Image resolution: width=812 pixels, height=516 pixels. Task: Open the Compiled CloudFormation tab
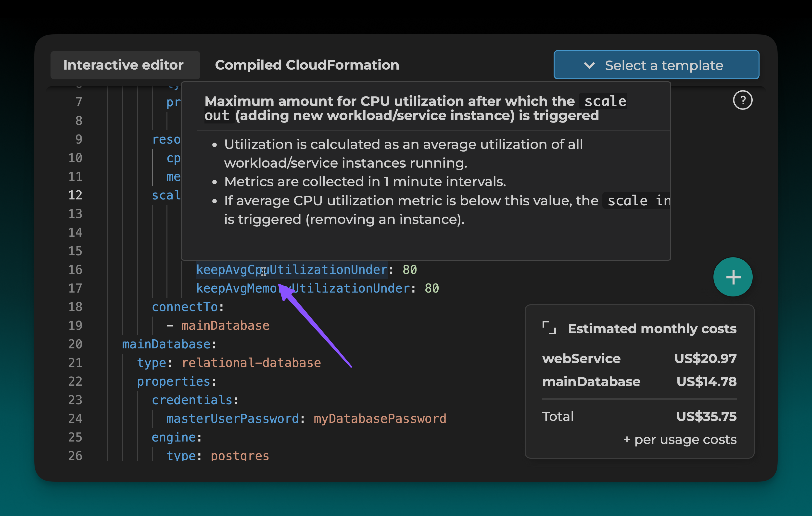[x=307, y=65]
